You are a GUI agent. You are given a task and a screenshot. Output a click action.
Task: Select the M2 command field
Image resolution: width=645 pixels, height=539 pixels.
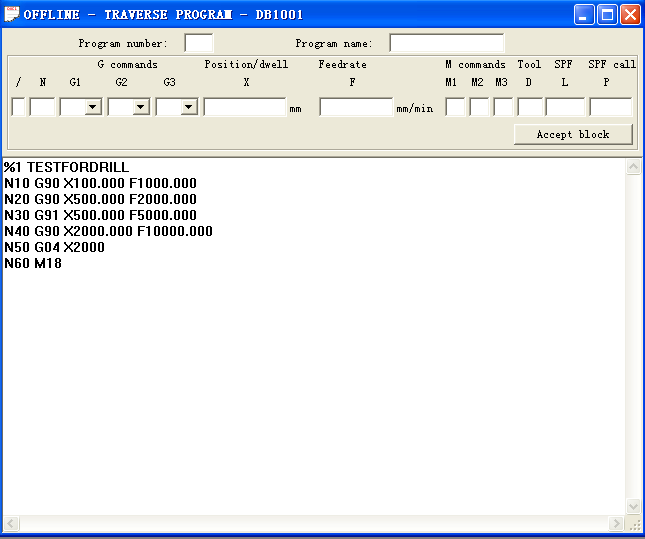point(479,107)
